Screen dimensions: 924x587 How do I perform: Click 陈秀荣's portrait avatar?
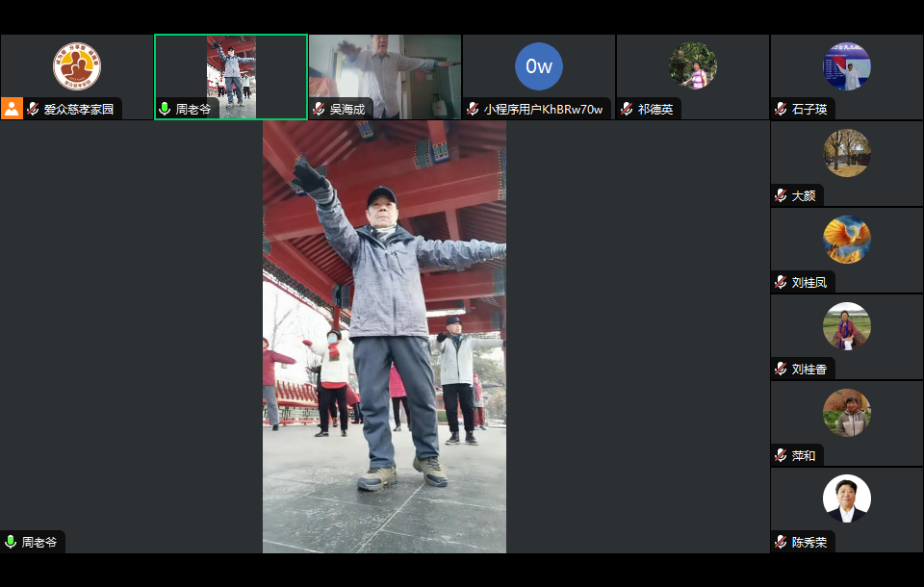[847, 498]
